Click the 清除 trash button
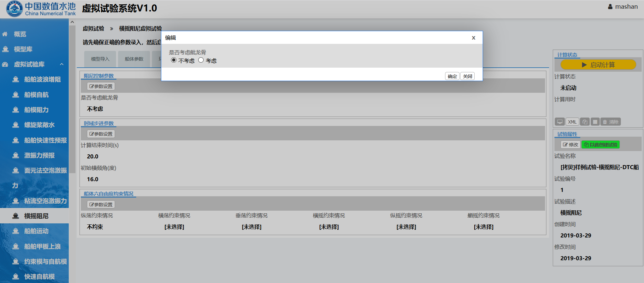The width and height of the screenshot is (644, 283). click(x=610, y=122)
